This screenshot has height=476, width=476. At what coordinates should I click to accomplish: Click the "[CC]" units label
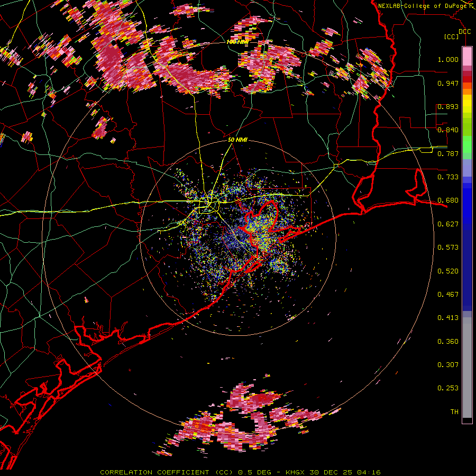pos(452,36)
